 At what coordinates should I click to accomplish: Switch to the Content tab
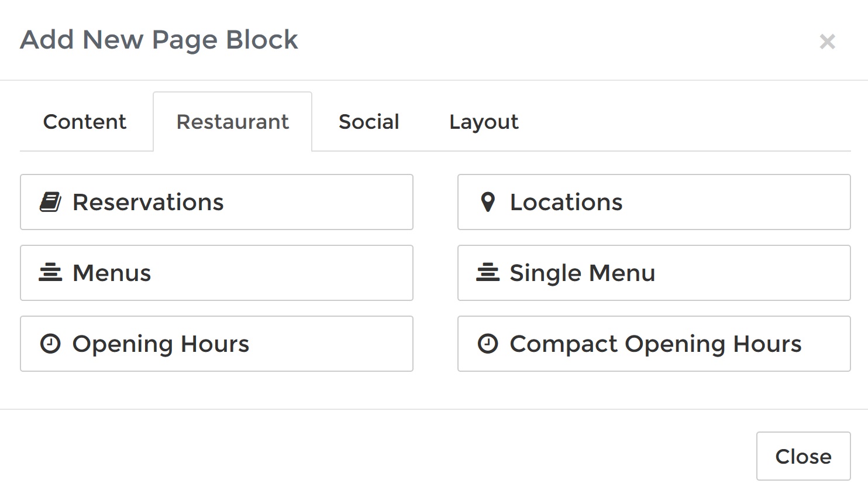[x=84, y=122]
